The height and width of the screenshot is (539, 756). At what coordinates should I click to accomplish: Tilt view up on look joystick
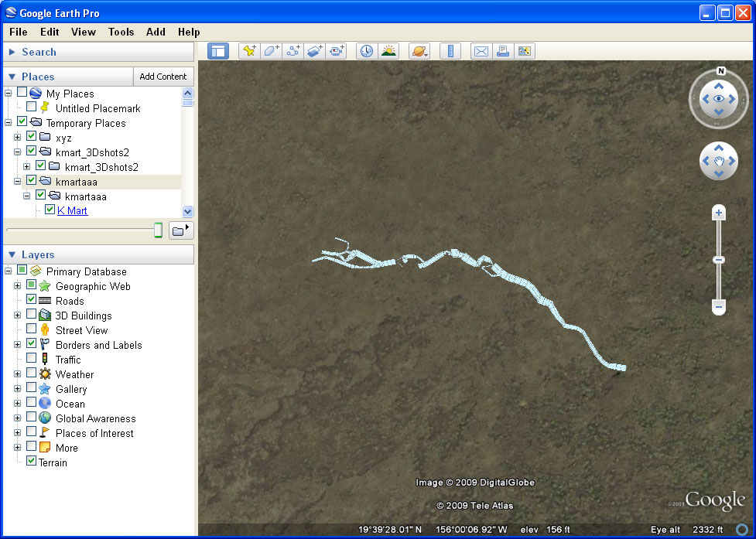719,86
